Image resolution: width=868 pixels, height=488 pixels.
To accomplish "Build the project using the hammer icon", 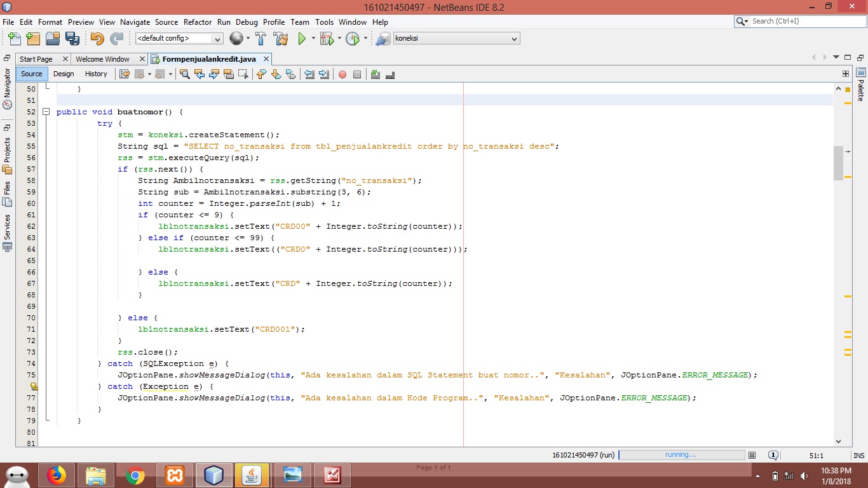I will click(x=261, y=38).
